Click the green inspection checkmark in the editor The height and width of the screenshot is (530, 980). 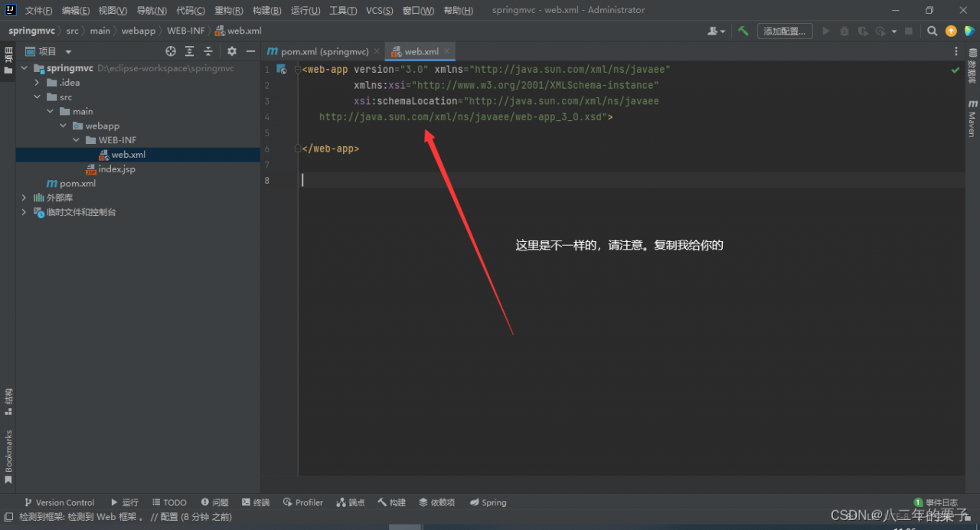pos(955,70)
